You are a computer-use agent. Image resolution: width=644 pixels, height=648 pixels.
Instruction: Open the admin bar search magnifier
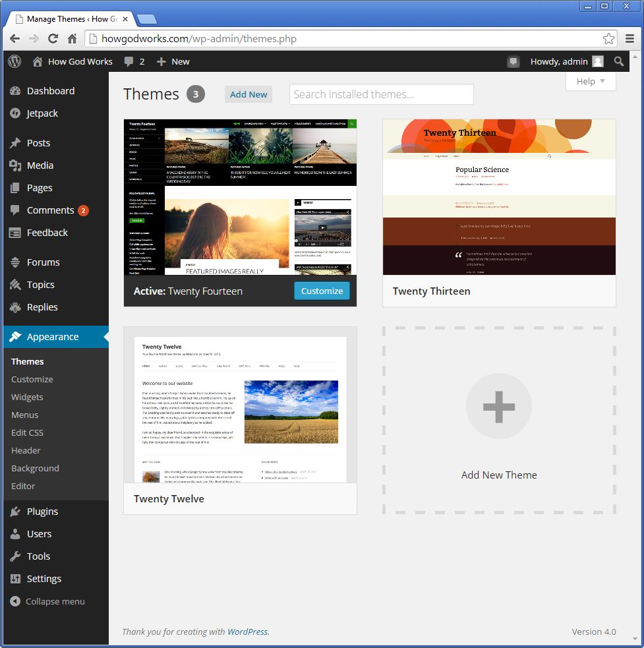click(x=619, y=61)
